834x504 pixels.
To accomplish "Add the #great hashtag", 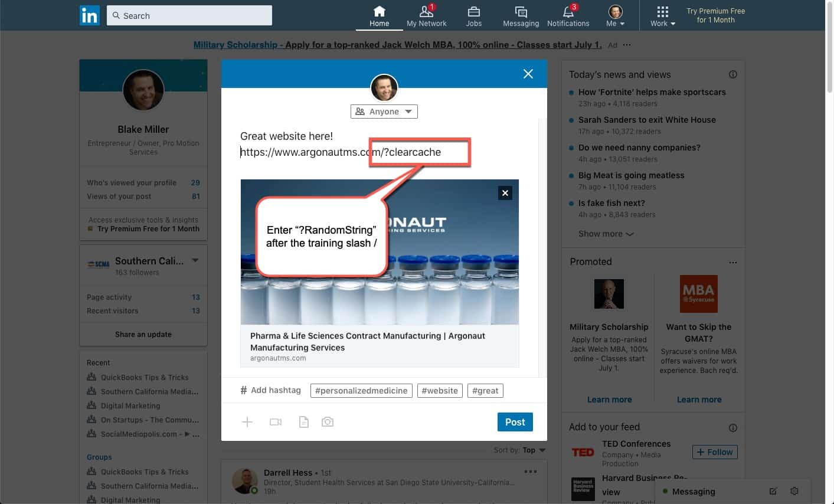I will coord(485,391).
